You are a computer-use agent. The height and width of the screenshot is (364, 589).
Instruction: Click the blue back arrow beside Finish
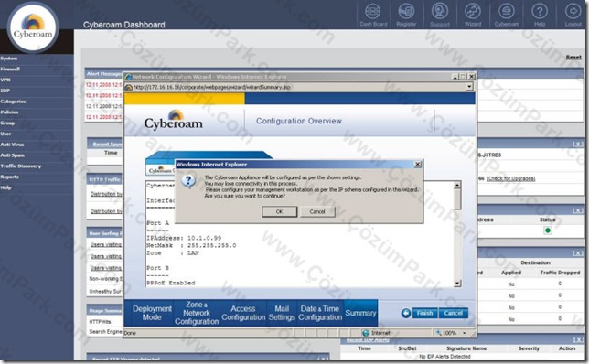[x=406, y=313]
